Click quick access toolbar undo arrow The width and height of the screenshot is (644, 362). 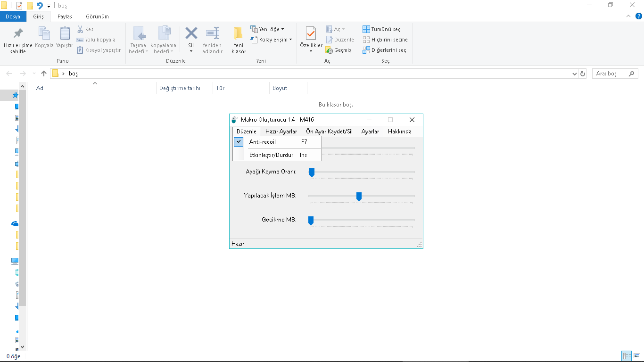click(x=40, y=6)
